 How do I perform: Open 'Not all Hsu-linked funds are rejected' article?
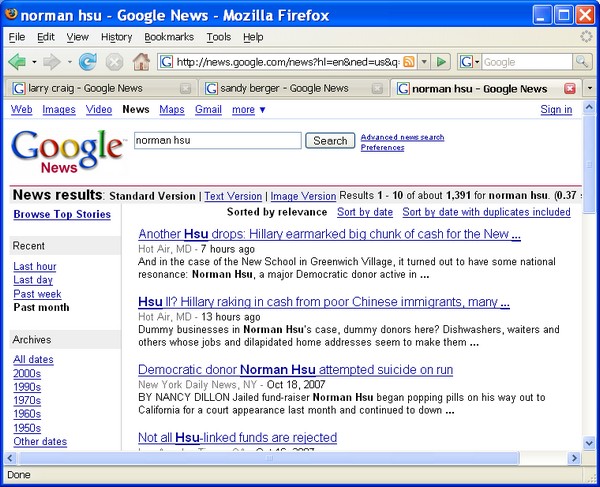tap(237, 437)
